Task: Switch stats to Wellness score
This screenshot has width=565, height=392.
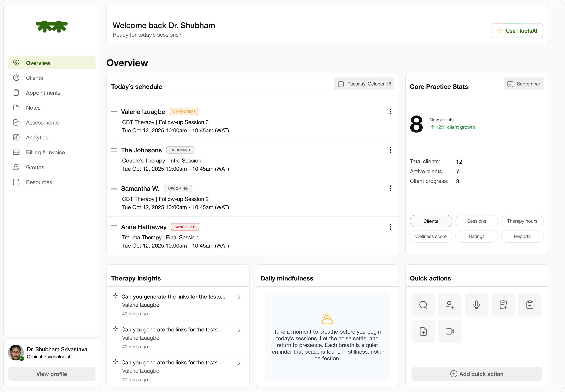Action: tap(431, 236)
